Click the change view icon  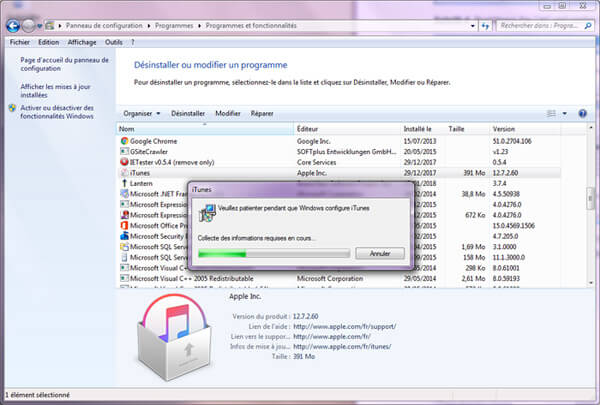click(x=551, y=113)
